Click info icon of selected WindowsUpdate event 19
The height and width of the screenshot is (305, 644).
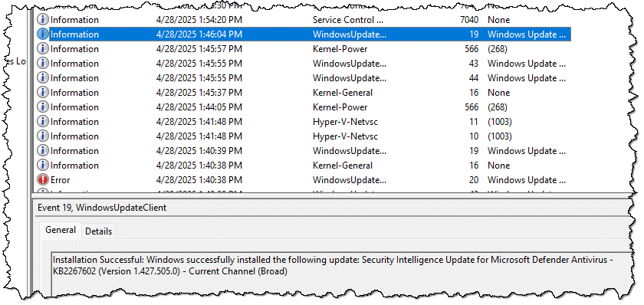click(43, 34)
